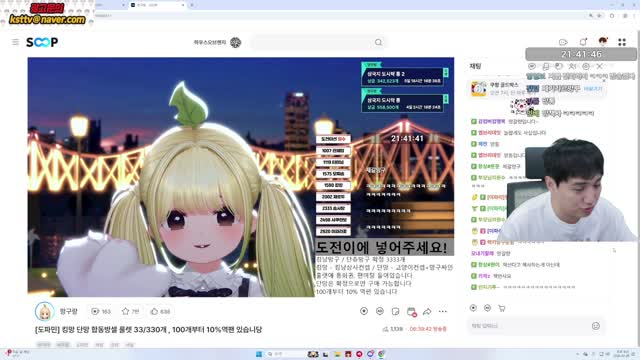Click the magnifier search icon in header
This screenshot has height=360, width=640.
378,42
